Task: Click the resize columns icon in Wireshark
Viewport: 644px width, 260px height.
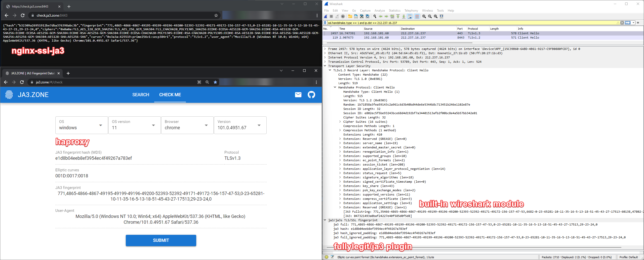Action: point(441,16)
